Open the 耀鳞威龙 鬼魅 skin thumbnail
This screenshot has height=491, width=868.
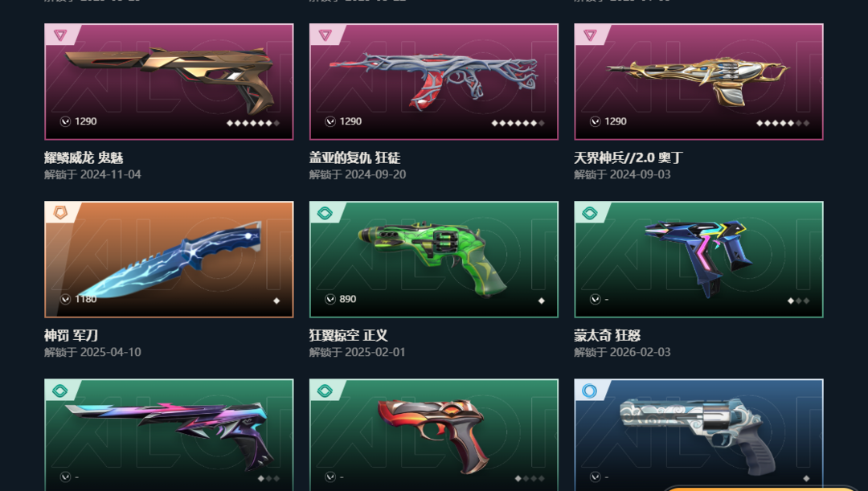coord(169,81)
